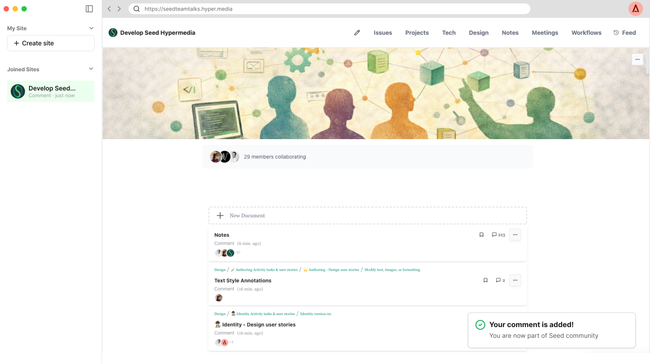The height and width of the screenshot is (364, 650).
Task: Go forward with the forward arrow
Action: [x=119, y=9]
